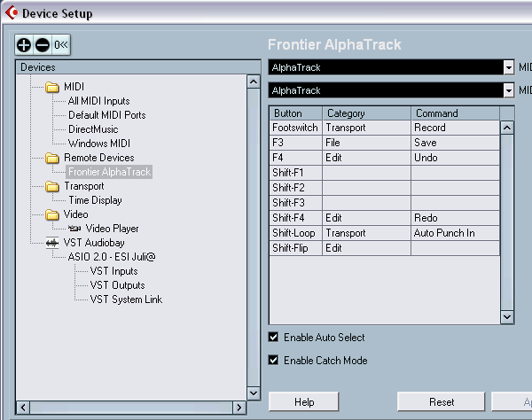The height and width of the screenshot is (420, 532).
Task: Click command table scroll down arrow
Action: pyautogui.click(x=507, y=317)
